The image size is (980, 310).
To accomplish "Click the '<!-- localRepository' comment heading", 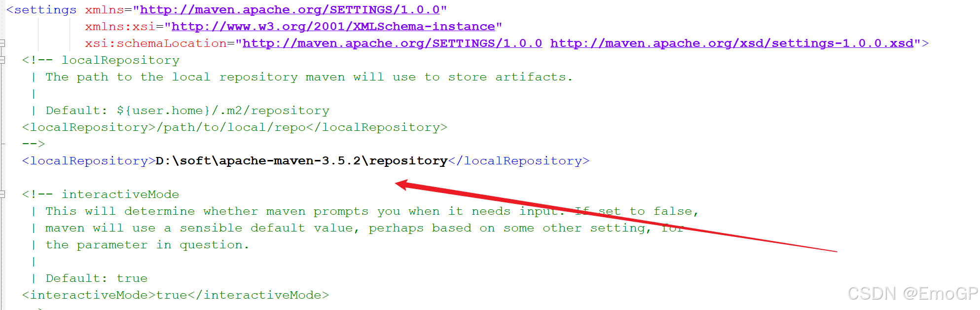I will click(x=101, y=60).
